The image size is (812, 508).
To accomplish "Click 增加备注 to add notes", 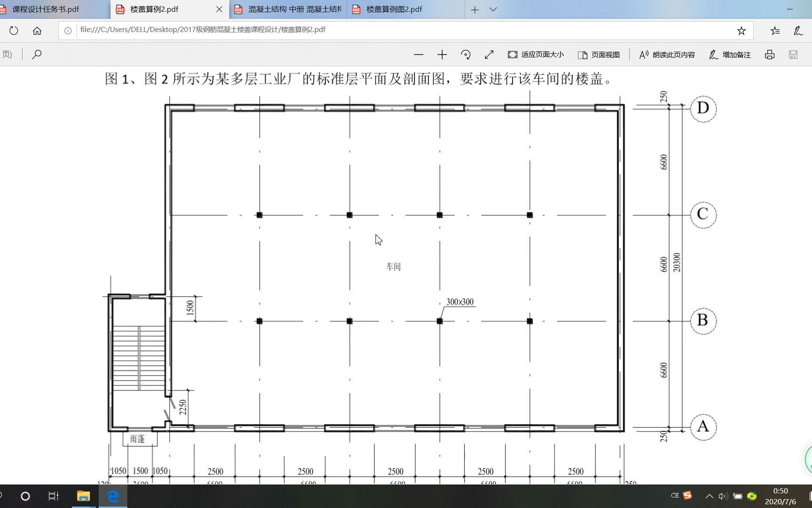I will [x=730, y=55].
